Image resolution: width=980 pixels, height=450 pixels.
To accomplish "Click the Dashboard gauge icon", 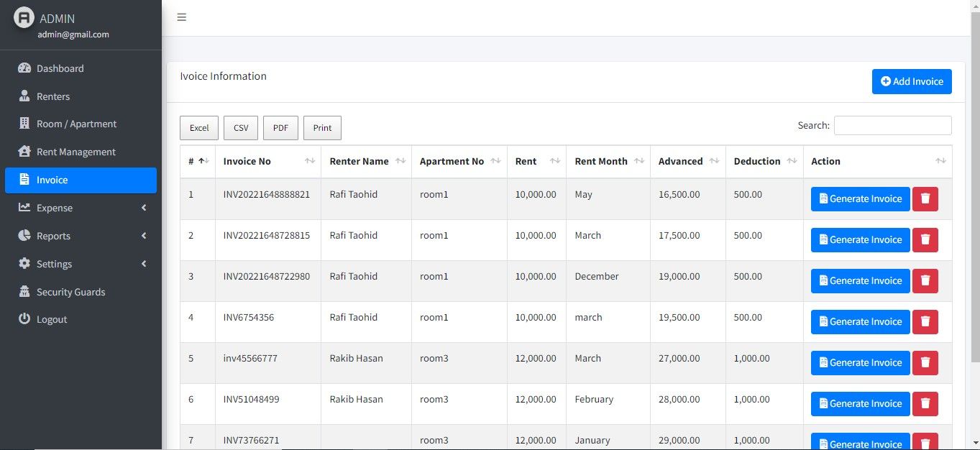I will 24,68.
